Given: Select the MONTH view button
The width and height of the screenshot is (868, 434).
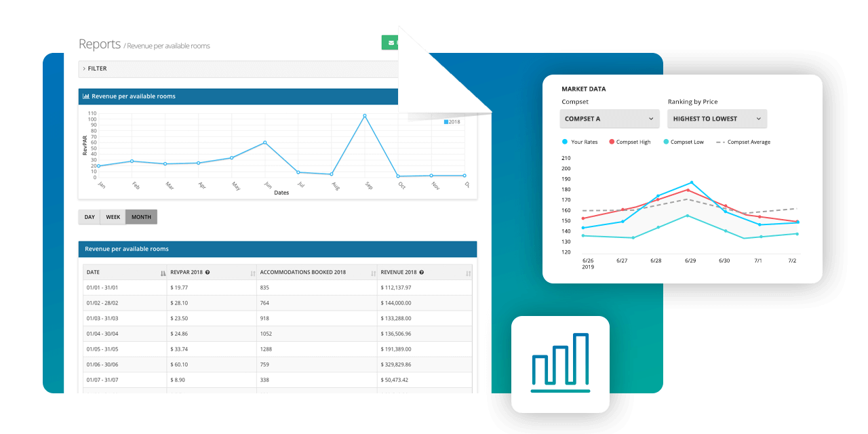Looking at the screenshot, I should pyautogui.click(x=142, y=217).
